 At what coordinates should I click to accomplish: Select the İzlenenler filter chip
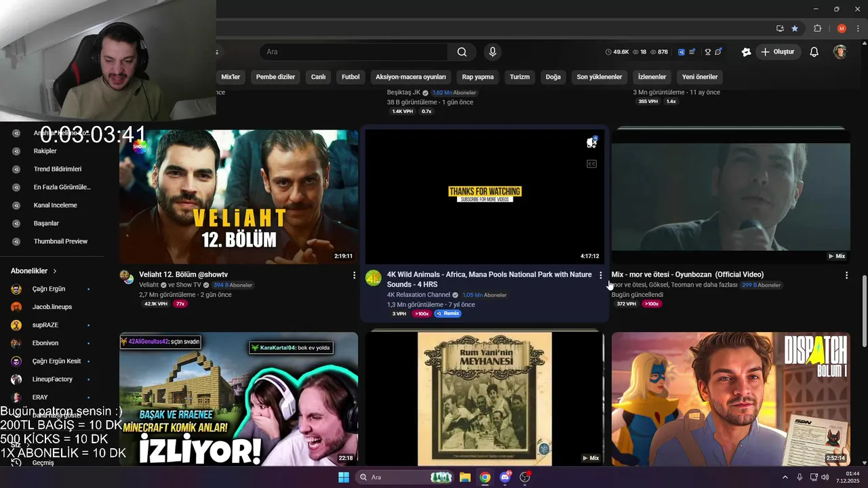[652, 77]
